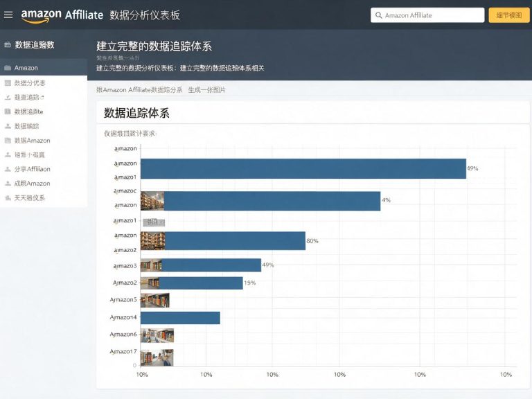This screenshot has height=399, width=532.
Task: Click the Amazon Affiliate logo
Action: click(x=62, y=15)
